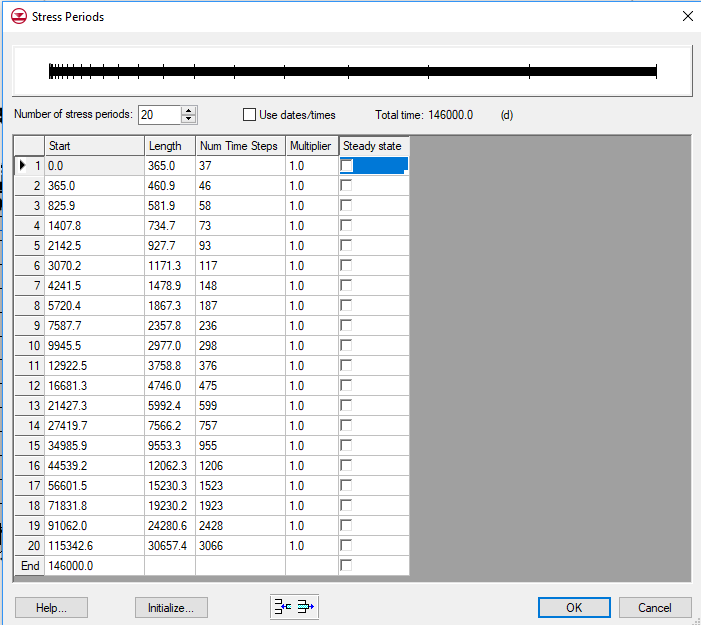Select row header for stress period 1
This screenshot has height=625, width=701.
[30, 165]
